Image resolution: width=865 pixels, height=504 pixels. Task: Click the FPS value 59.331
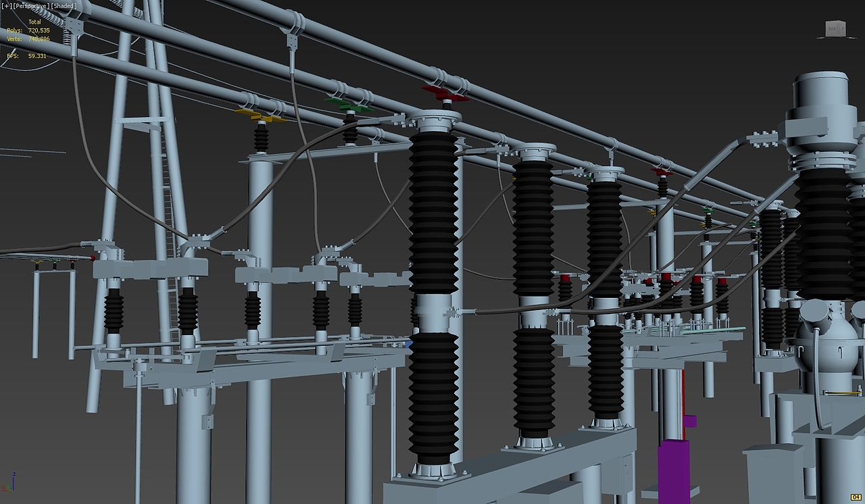tap(37, 56)
